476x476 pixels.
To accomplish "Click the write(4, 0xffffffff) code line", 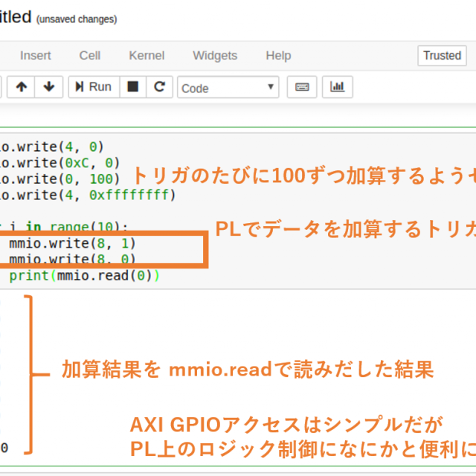I will point(89,195).
